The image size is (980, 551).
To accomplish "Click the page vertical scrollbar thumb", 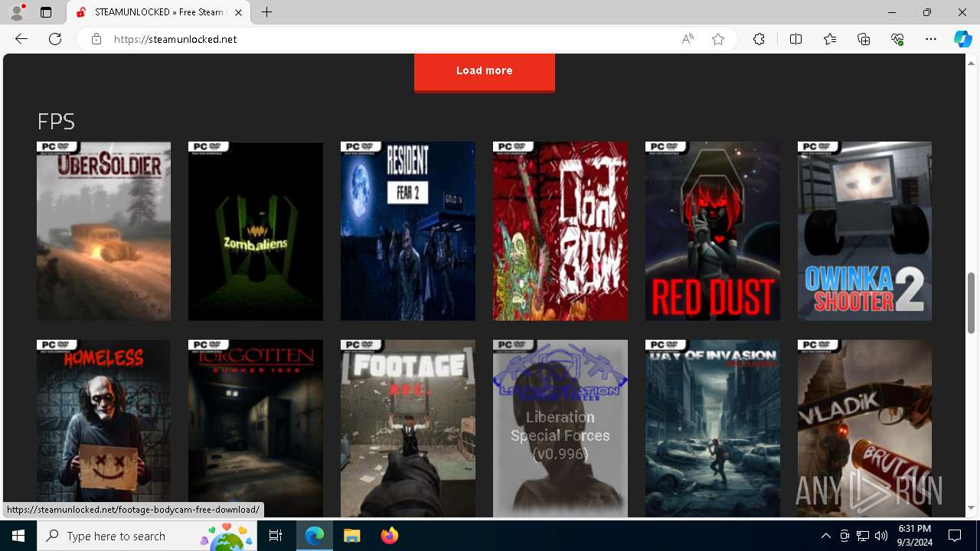I will click(971, 302).
